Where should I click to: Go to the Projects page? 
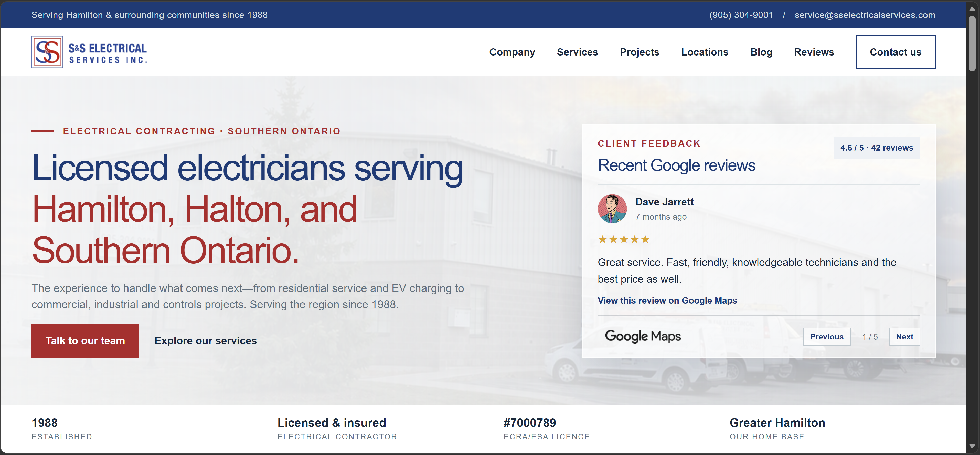pyautogui.click(x=640, y=52)
